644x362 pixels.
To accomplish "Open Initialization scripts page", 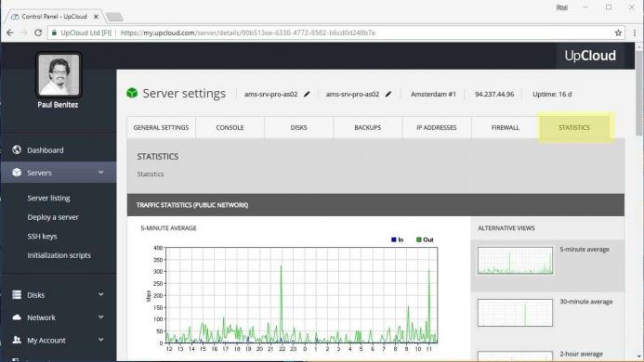I will (x=59, y=255).
